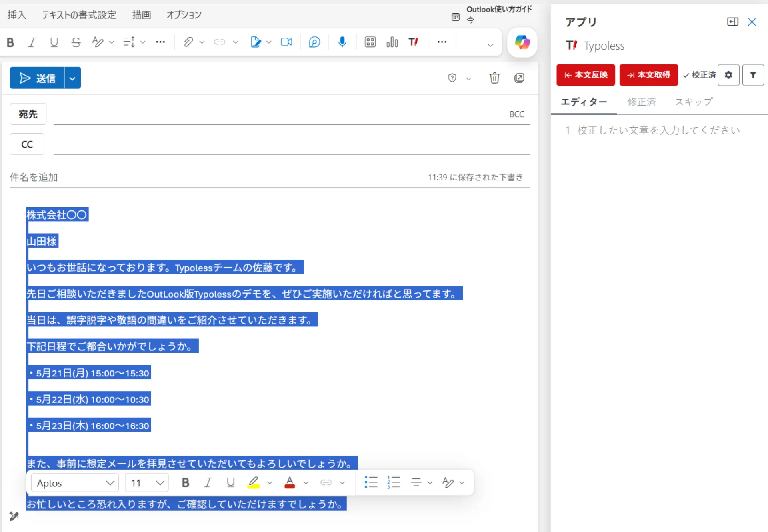Click the ribbon insert link icon
This screenshot has width=768, height=532.
click(220, 42)
